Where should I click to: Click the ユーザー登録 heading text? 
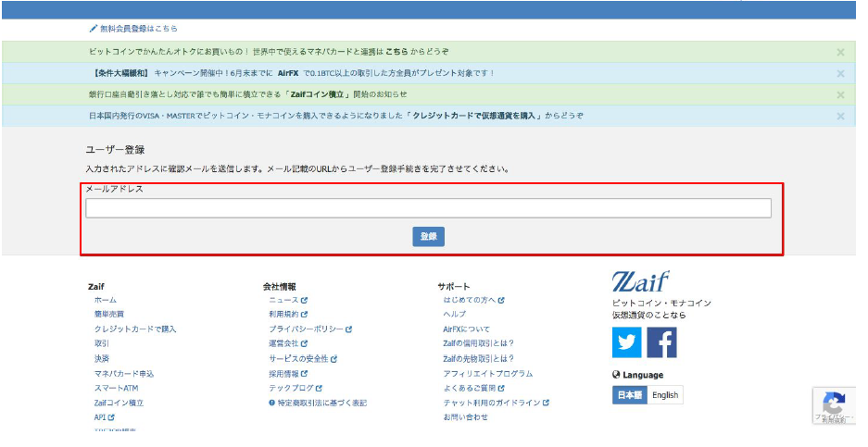tap(115, 149)
